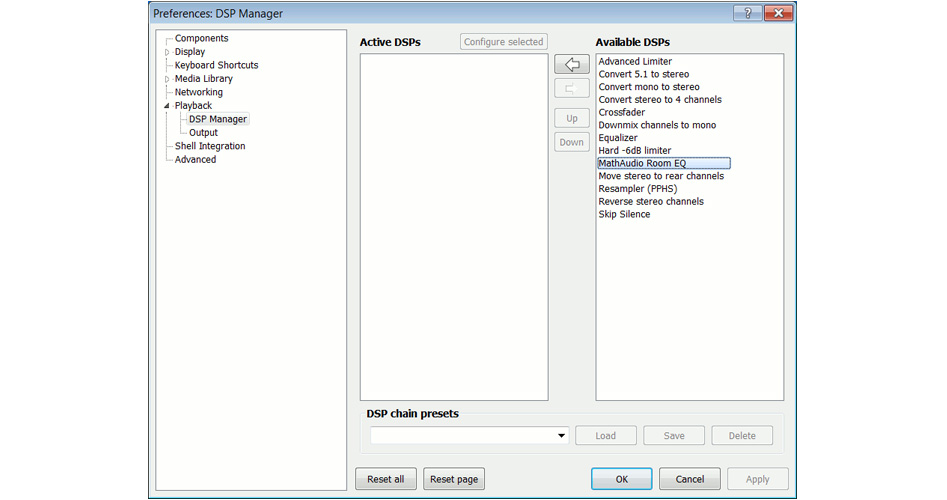Select Convert 5.1 to stereo
Screen dimensions: 947x500
[x=643, y=74]
